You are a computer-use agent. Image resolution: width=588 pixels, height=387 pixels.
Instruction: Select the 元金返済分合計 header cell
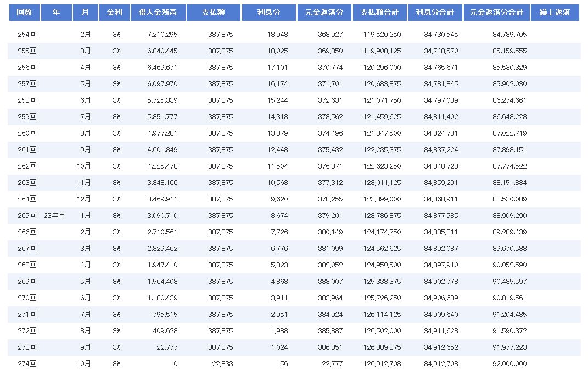(496, 12)
